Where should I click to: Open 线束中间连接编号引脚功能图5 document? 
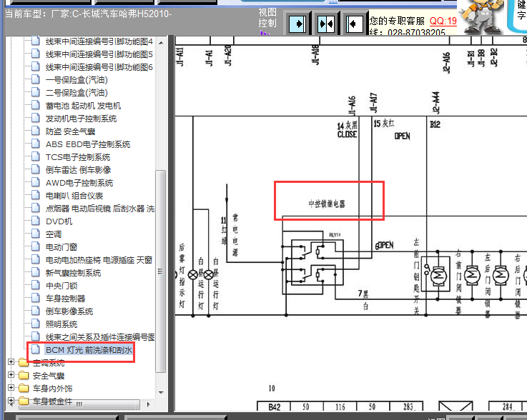(x=99, y=54)
